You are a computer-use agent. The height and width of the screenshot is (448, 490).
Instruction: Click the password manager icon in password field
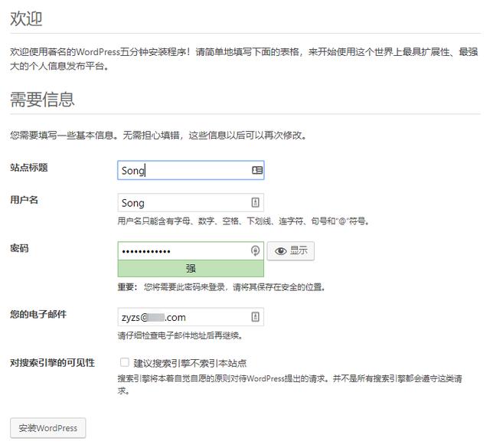point(256,250)
